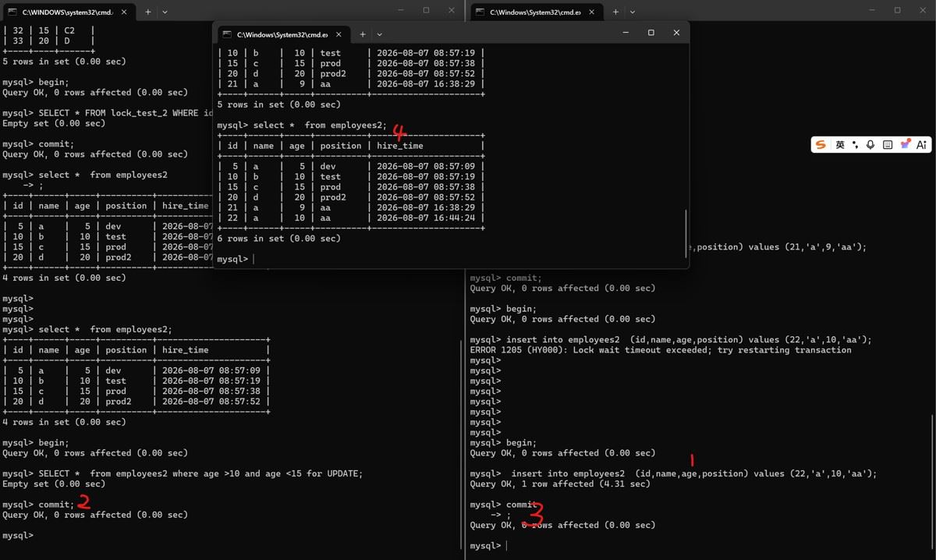Click the row with id 22 in middle window
Screen dimensions: 936x560
click(x=351, y=218)
